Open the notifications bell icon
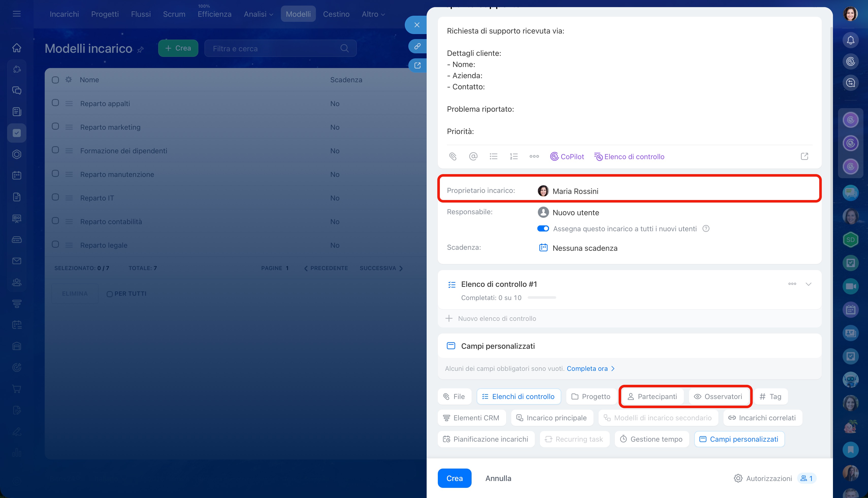This screenshot has height=498, width=868. (x=850, y=40)
